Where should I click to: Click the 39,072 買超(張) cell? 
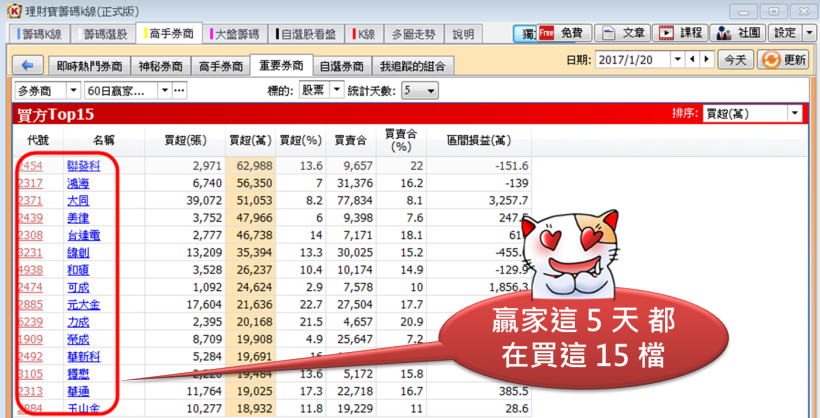click(185, 200)
